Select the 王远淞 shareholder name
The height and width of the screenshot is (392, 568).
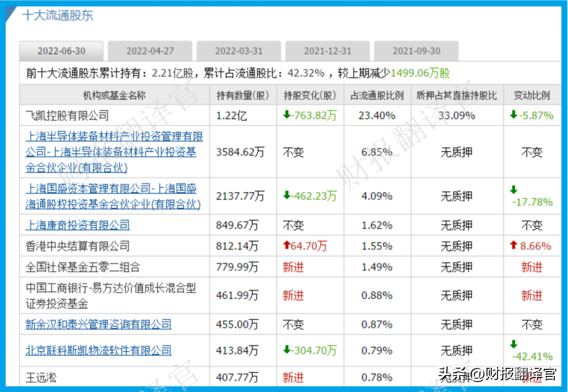click(x=41, y=377)
